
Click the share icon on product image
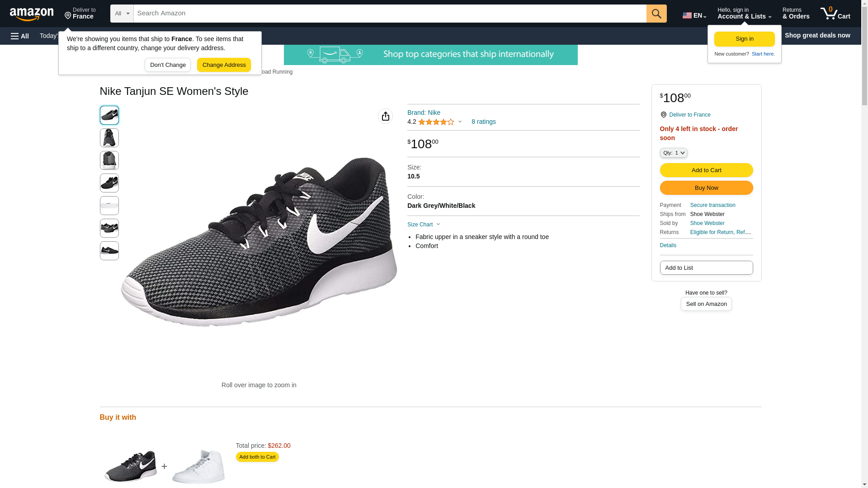point(385,116)
